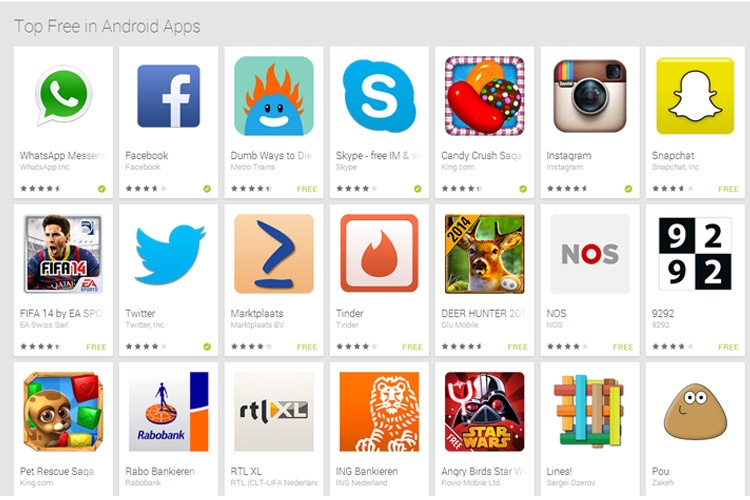Open the Rabobank Rabo Bankieren icon

[168, 411]
